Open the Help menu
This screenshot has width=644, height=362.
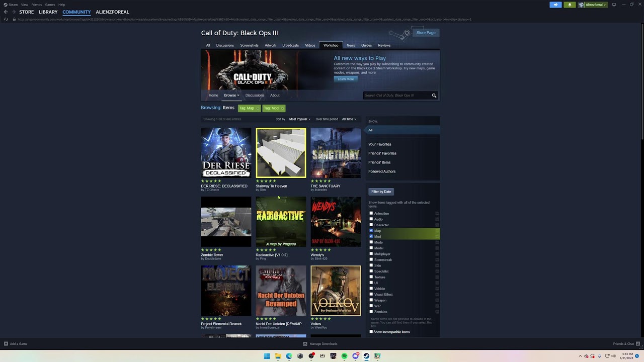click(61, 5)
